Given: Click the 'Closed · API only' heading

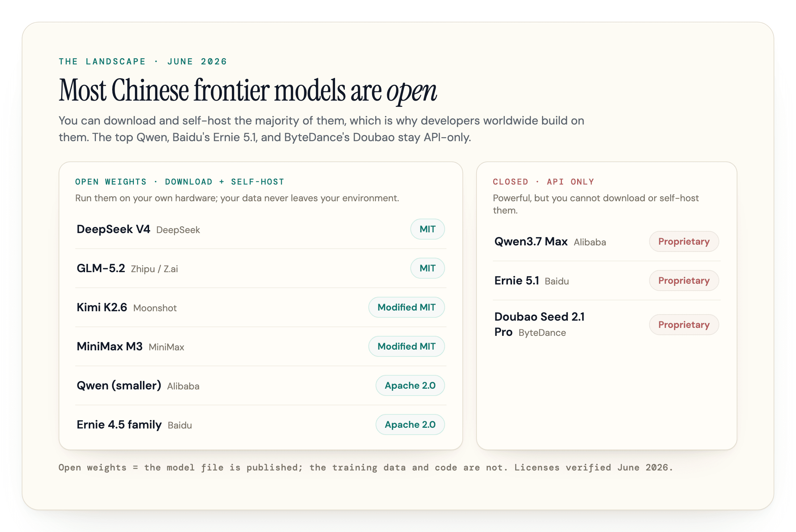Looking at the screenshot, I should (x=543, y=182).
